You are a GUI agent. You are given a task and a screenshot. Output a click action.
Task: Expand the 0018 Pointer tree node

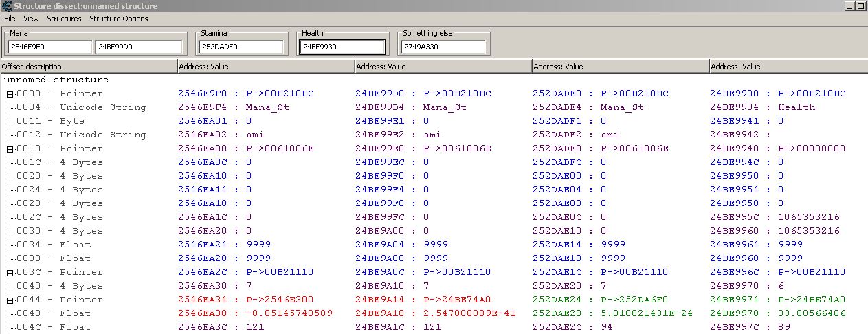[10, 148]
